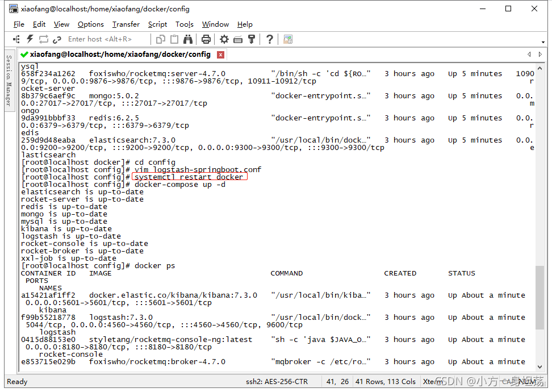Click the 'docker ps' command text
552x392 pixels.
pyautogui.click(x=155, y=266)
